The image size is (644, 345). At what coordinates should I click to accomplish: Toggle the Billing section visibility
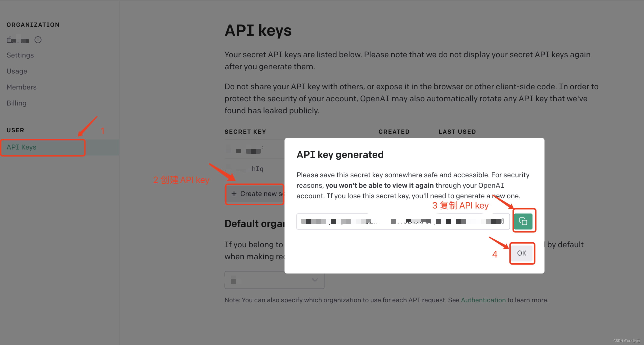click(x=16, y=103)
